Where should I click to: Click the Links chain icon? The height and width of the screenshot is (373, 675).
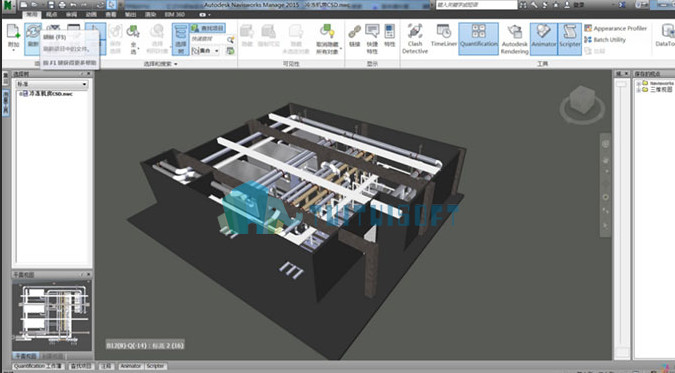click(x=354, y=36)
